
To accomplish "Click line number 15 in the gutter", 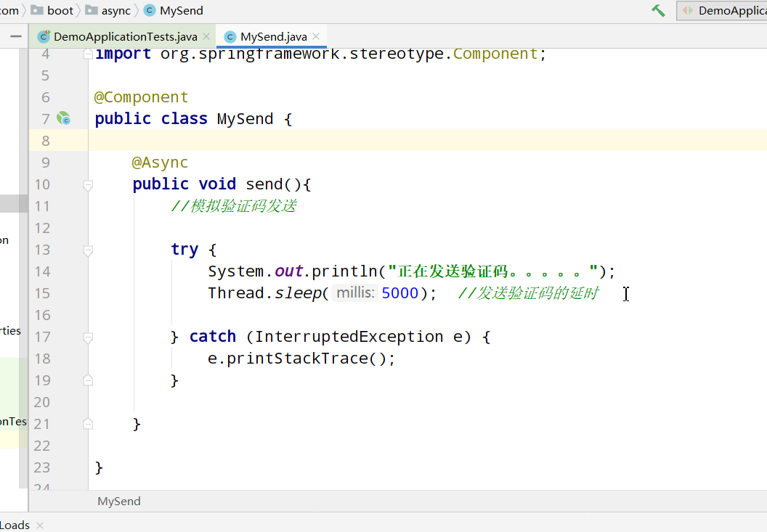I will click(x=42, y=293).
